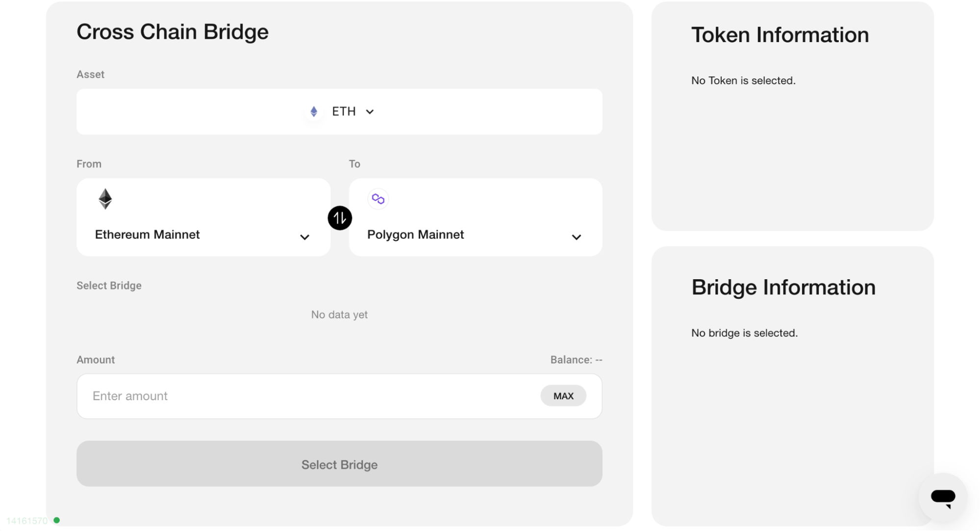Click the ETH token diamond icon
980x531 pixels.
(x=314, y=112)
